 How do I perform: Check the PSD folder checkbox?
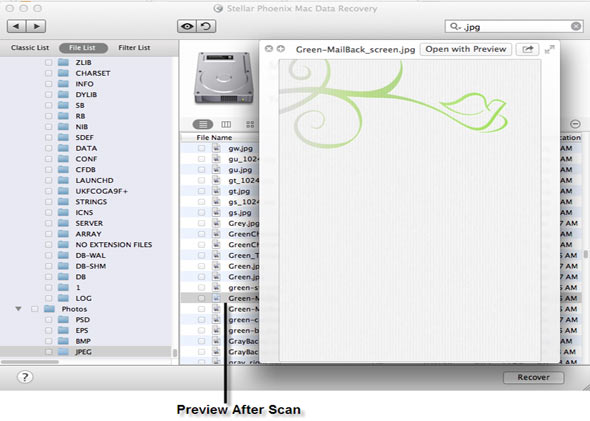click(49, 320)
